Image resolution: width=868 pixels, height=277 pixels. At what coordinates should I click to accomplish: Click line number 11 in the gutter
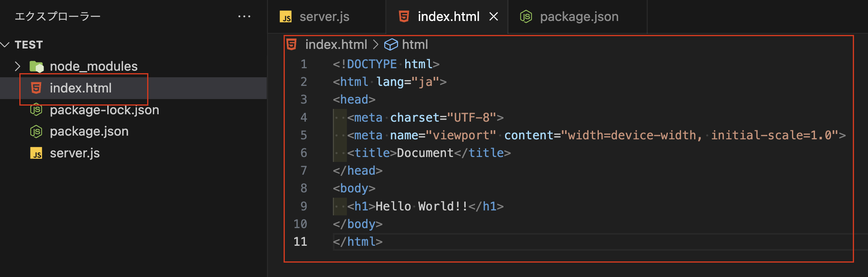pos(300,242)
